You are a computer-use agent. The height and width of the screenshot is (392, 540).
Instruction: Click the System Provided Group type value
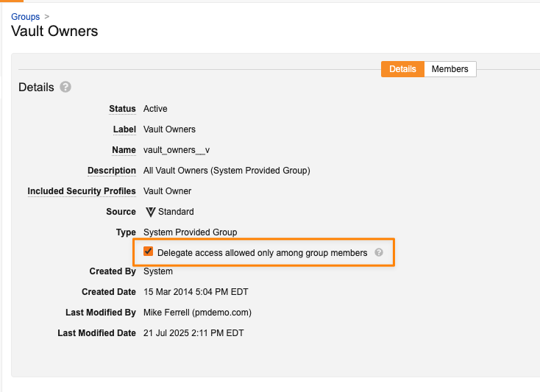pos(190,232)
